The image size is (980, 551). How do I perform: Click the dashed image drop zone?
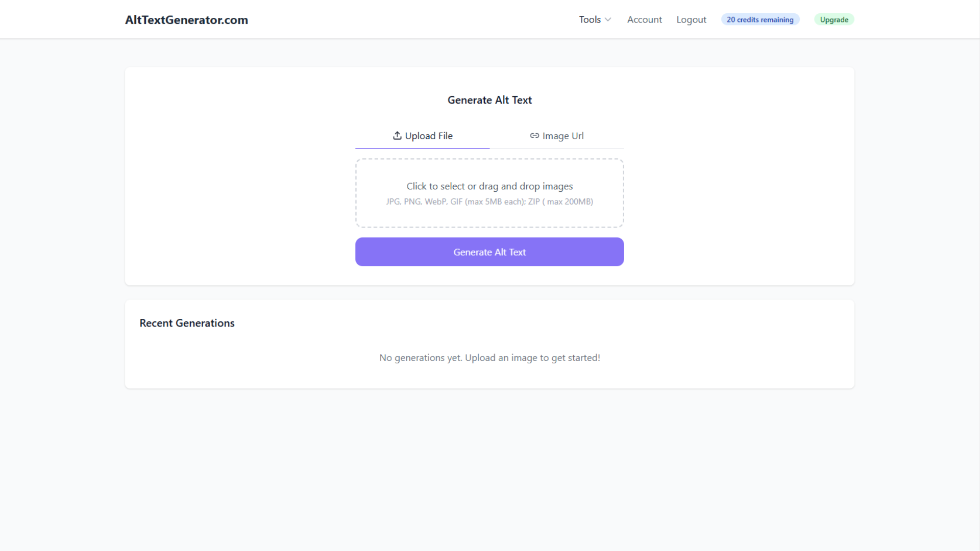tap(489, 193)
